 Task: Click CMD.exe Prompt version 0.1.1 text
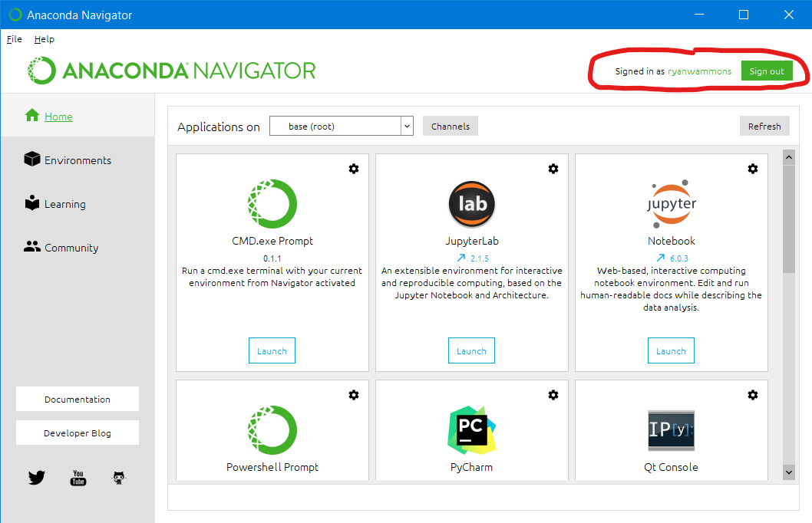click(x=272, y=258)
